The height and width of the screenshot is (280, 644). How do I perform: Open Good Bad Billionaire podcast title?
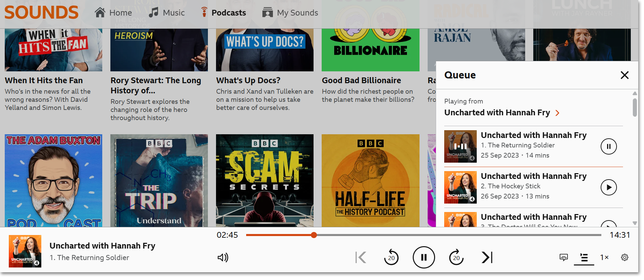tap(361, 80)
